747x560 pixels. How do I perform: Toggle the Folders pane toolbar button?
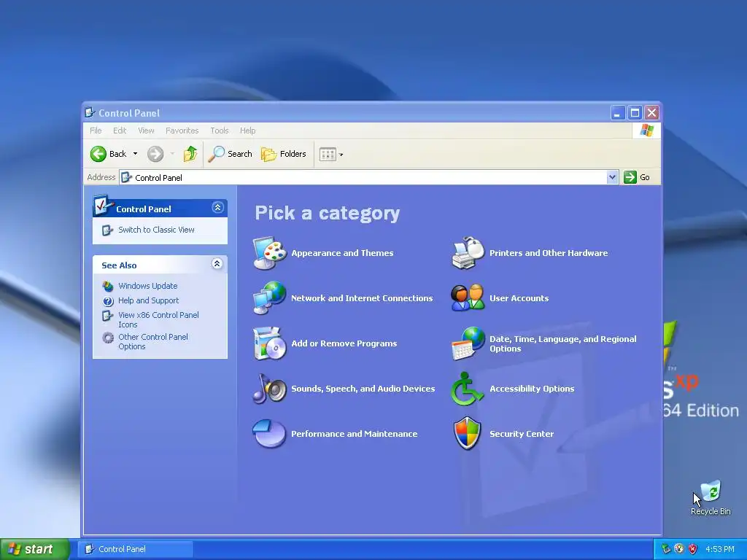[x=284, y=154]
